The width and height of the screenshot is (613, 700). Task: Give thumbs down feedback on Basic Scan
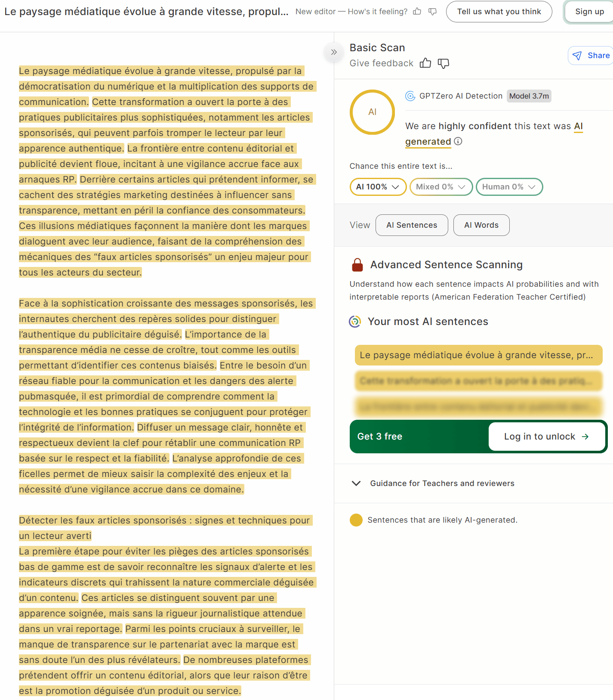click(x=444, y=63)
